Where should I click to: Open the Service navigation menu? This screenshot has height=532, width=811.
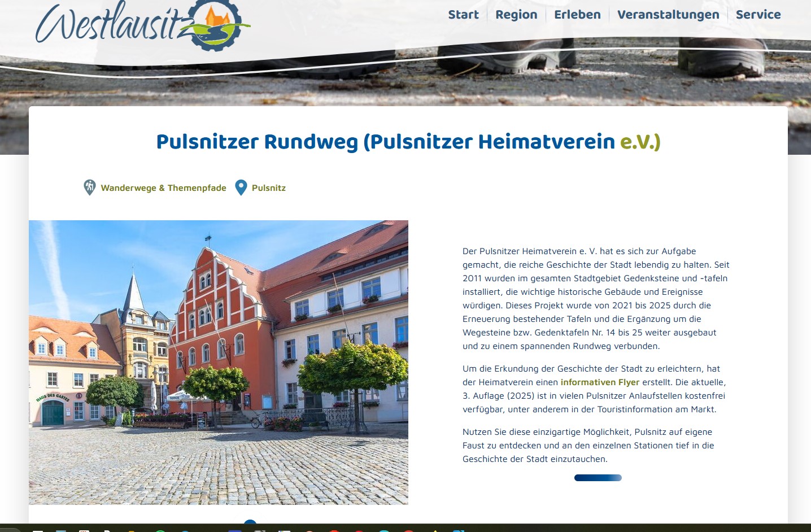758,15
